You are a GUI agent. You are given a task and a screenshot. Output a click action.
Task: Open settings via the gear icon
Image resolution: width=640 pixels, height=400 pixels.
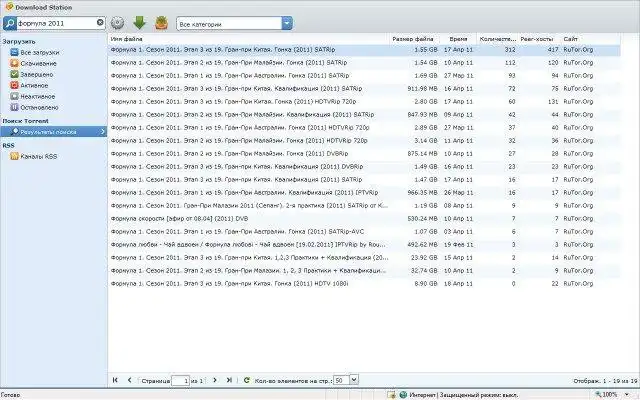point(117,23)
